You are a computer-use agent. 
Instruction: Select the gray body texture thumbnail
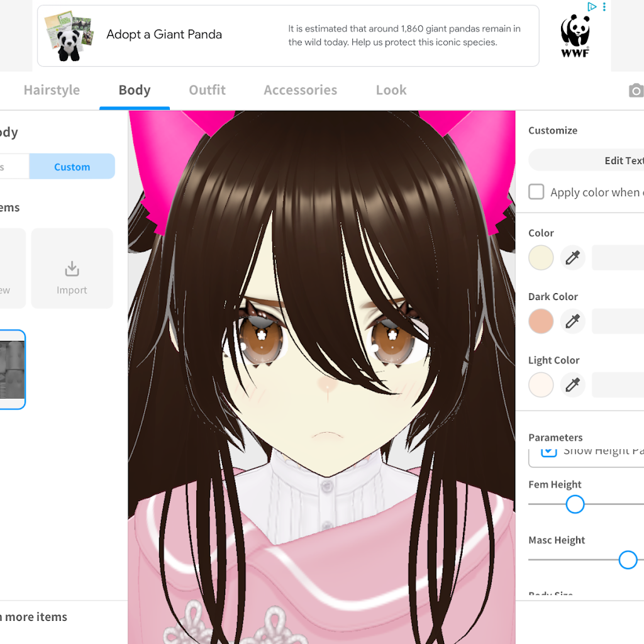click(x=13, y=369)
